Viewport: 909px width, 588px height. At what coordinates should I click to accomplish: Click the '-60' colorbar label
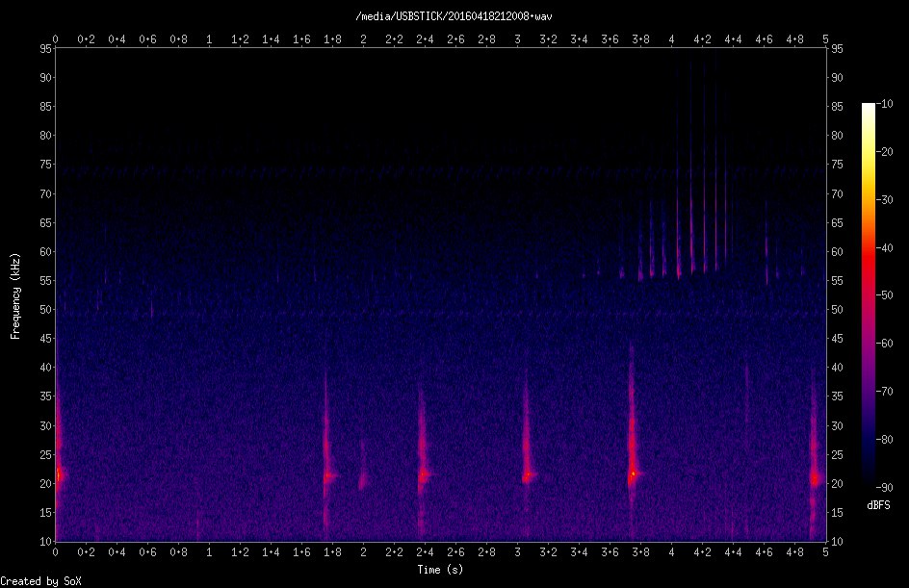[884, 343]
